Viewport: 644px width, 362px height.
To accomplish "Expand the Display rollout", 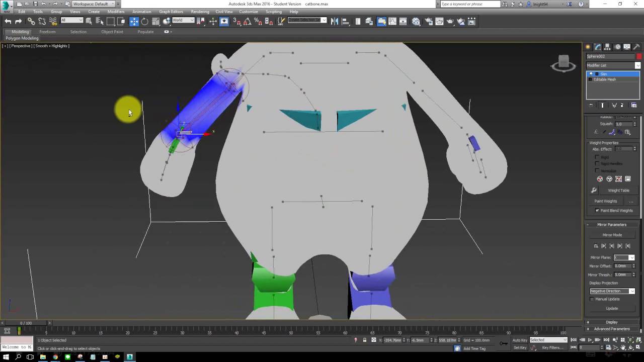I will coord(612,322).
